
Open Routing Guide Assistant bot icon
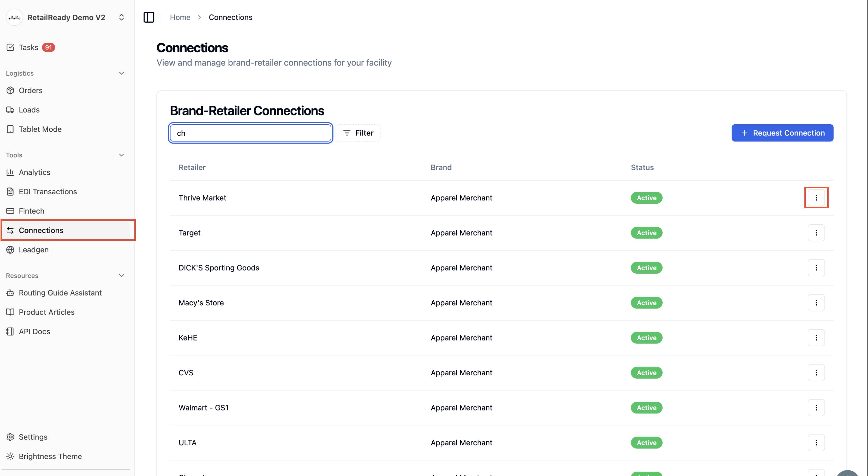point(10,293)
